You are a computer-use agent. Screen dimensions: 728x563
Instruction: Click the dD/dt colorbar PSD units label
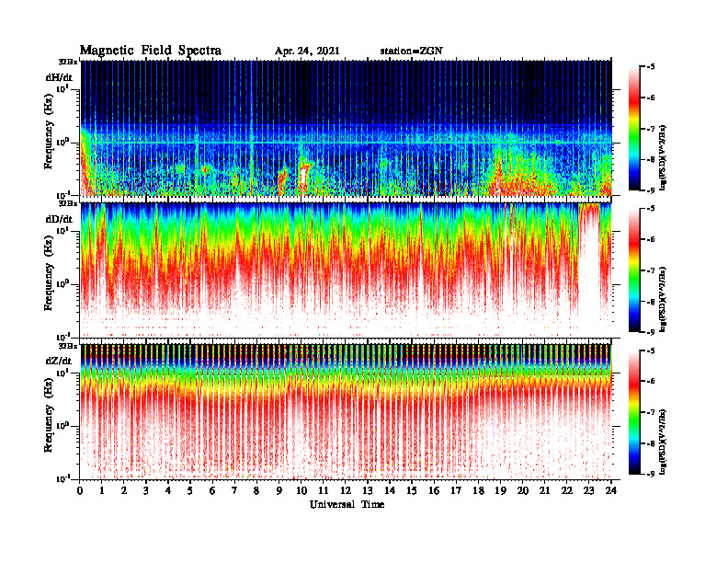(x=663, y=299)
